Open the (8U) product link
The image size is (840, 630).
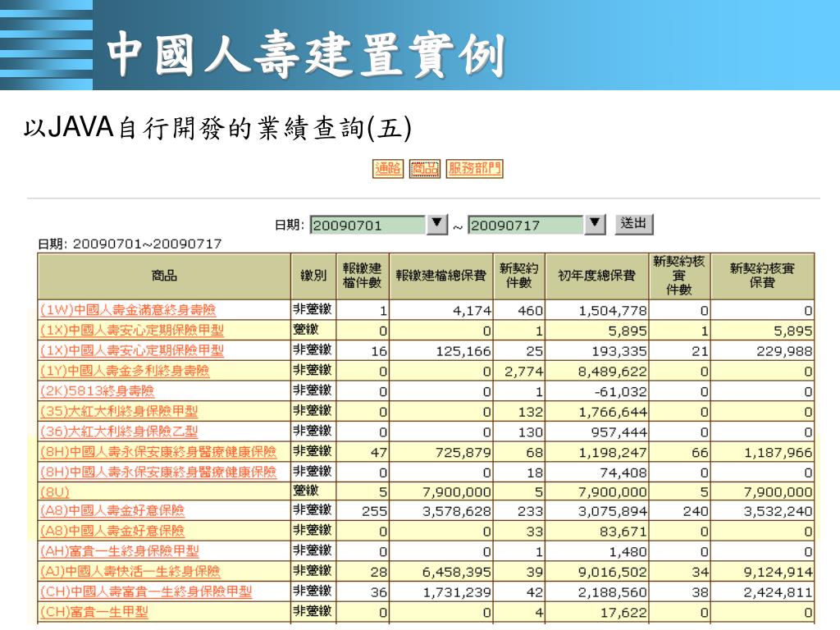[x=55, y=492]
